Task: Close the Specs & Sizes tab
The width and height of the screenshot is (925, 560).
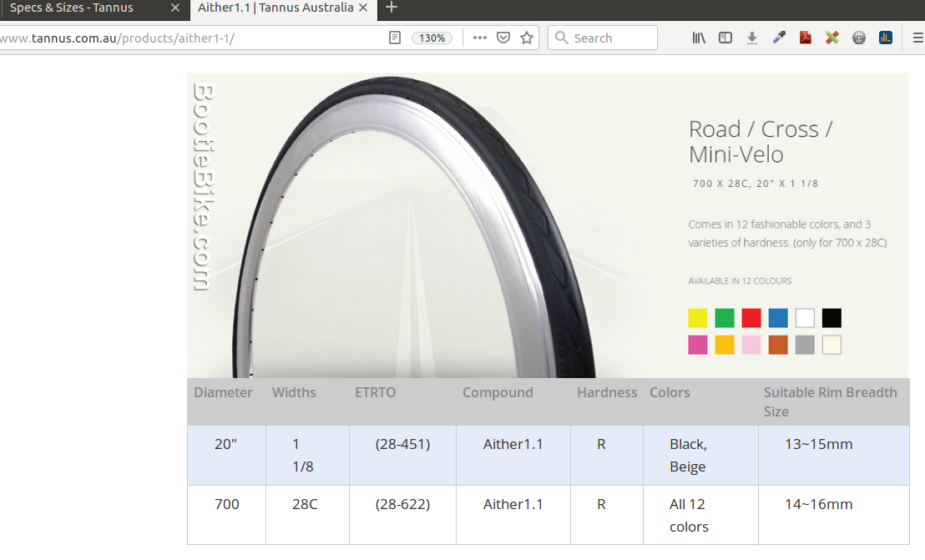Action: 175,8
